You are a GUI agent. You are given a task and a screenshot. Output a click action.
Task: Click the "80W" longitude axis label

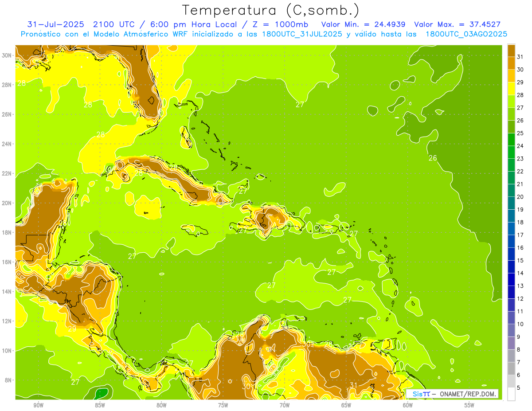pyautogui.click(x=161, y=405)
